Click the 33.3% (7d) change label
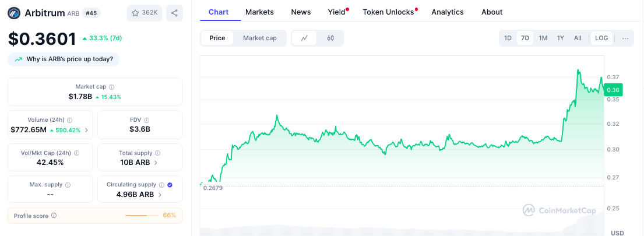The width and height of the screenshot is (644, 236). (x=102, y=38)
